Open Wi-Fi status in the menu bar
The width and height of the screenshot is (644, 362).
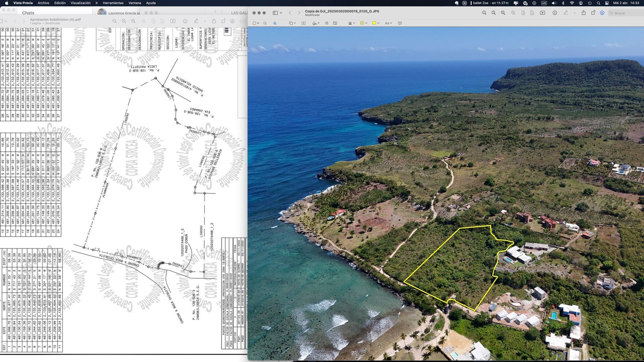click(572, 3)
